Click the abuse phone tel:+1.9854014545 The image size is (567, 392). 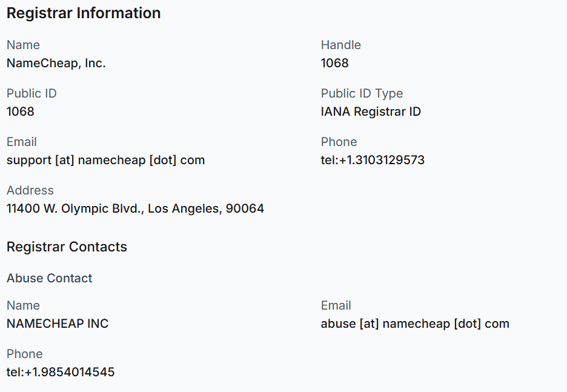click(x=61, y=372)
